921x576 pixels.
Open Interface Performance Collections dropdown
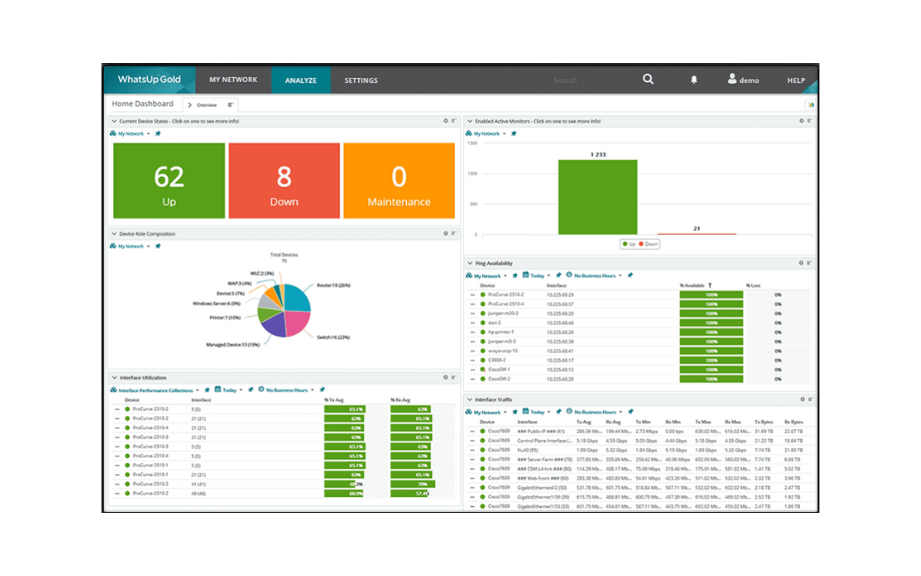tap(155, 390)
